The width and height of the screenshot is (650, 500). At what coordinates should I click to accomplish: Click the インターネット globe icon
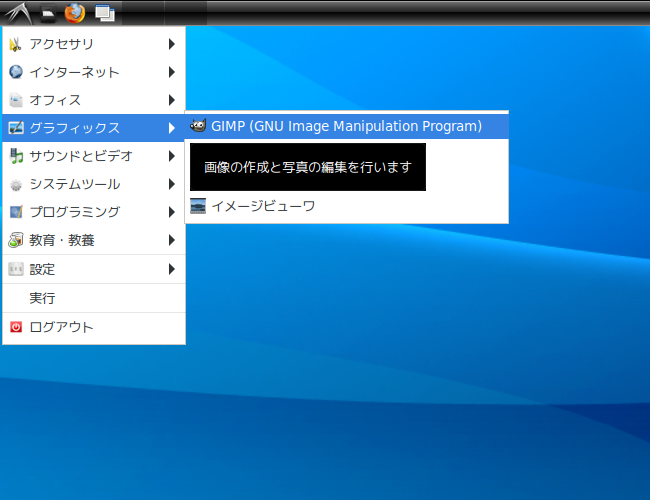(16, 72)
